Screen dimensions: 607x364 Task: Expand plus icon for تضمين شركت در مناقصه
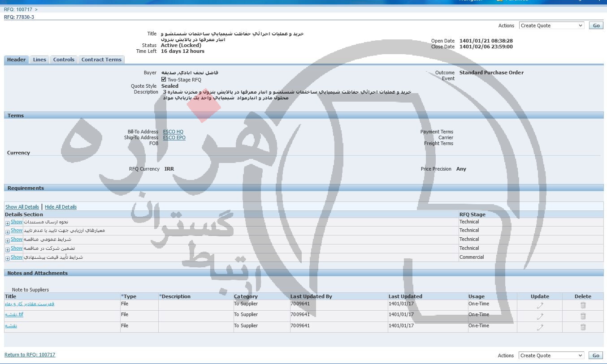(7, 250)
